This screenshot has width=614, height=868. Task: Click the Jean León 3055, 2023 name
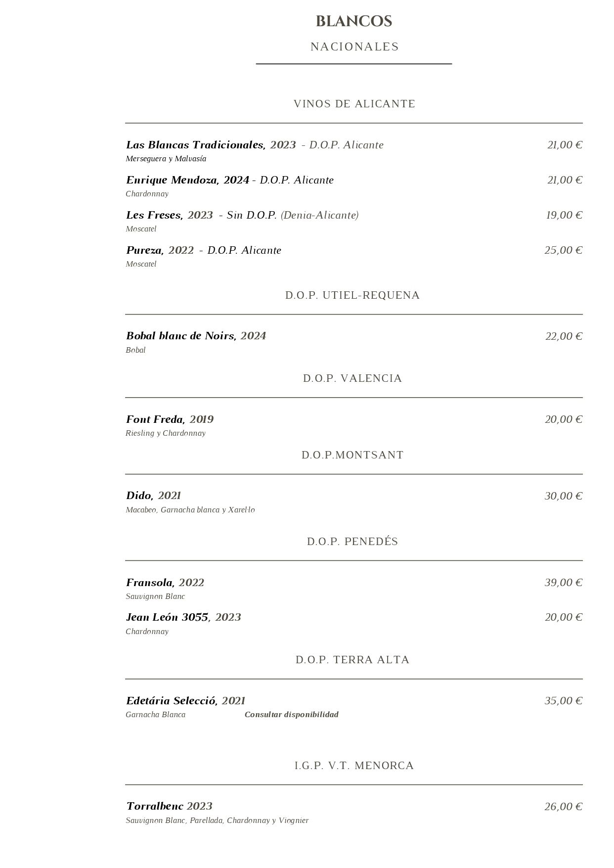coord(183,617)
